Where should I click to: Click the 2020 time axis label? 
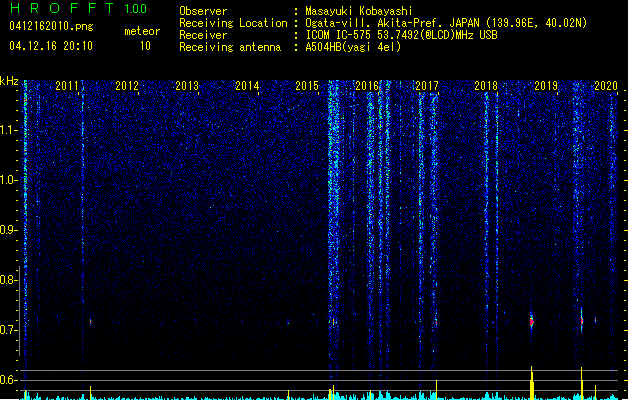pyautogui.click(x=606, y=86)
